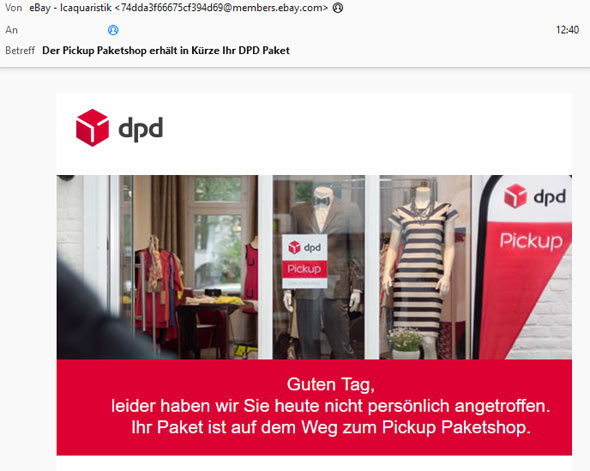Click the striped dress mannequin in image
Viewport: 590px width, 471px height.
point(421,271)
